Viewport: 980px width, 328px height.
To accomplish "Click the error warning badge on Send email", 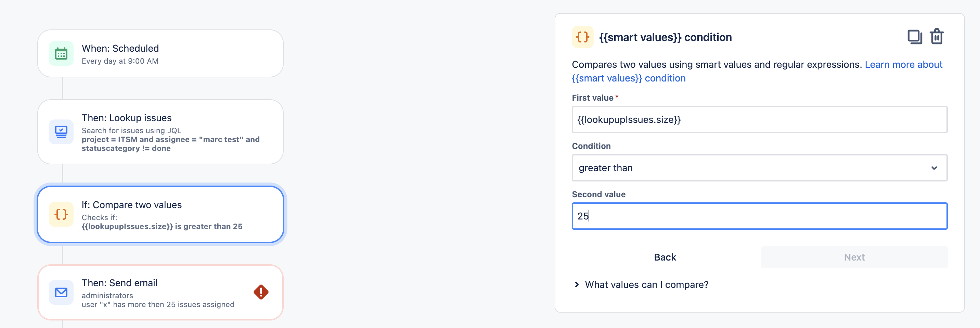I will [261, 292].
